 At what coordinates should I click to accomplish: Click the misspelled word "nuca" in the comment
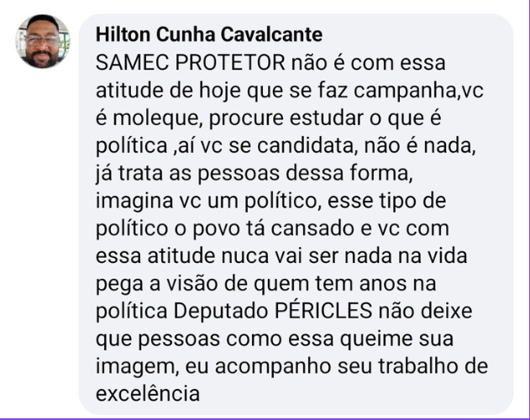(244, 256)
